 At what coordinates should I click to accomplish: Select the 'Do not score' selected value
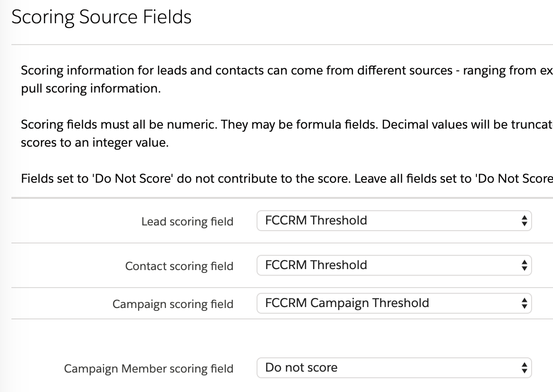[x=301, y=367]
